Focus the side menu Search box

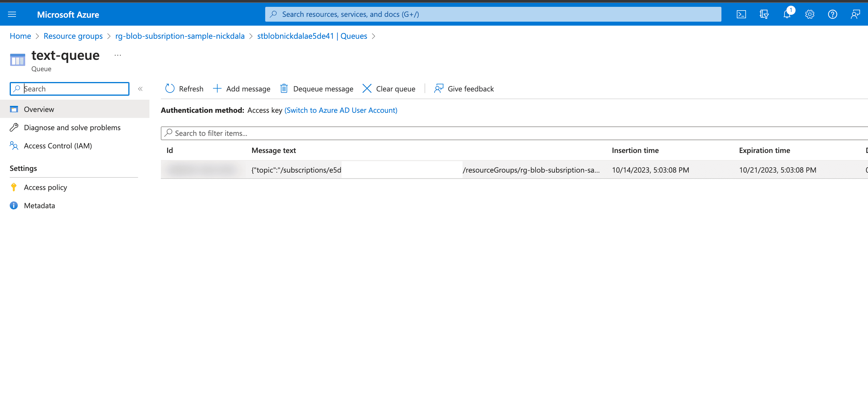[69, 89]
